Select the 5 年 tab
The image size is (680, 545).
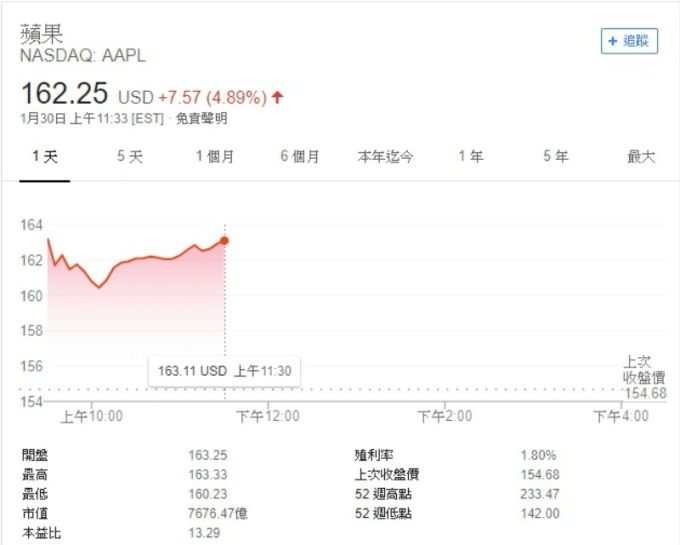point(556,156)
